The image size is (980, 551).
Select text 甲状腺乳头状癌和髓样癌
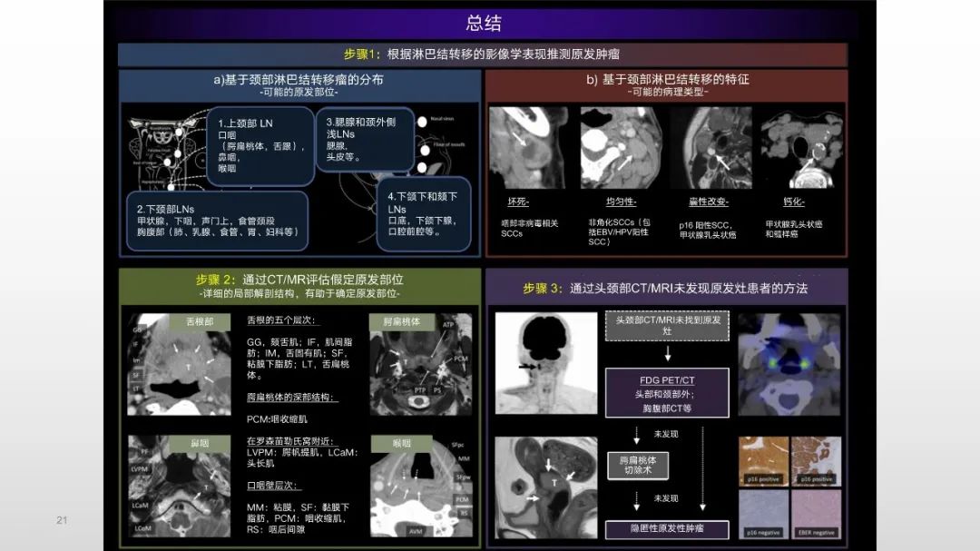[x=794, y=228]
